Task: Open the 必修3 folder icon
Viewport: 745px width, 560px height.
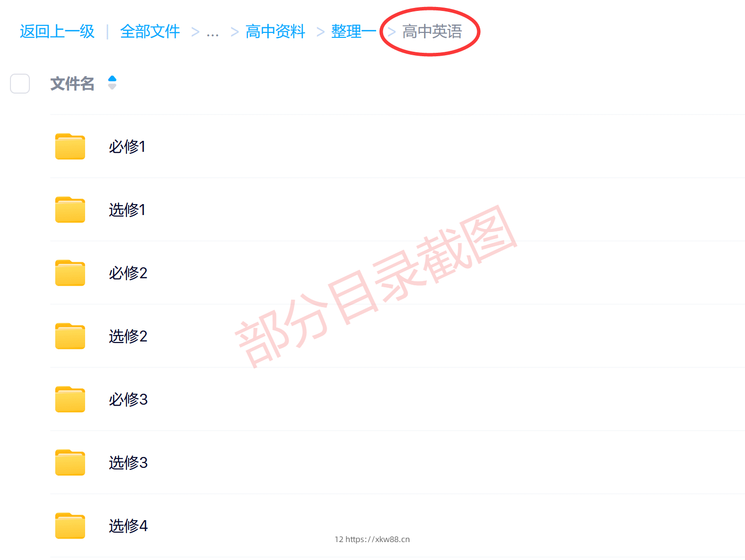Action: (70, 399)
